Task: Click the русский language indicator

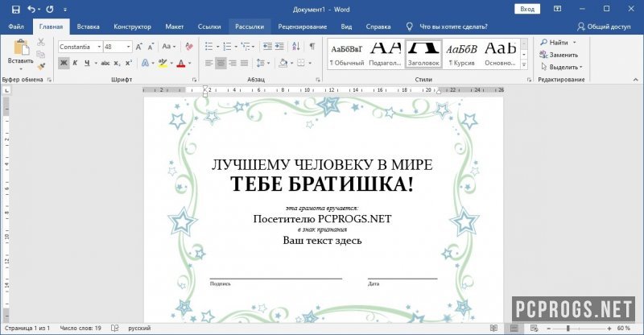Action: pos(139,328)
